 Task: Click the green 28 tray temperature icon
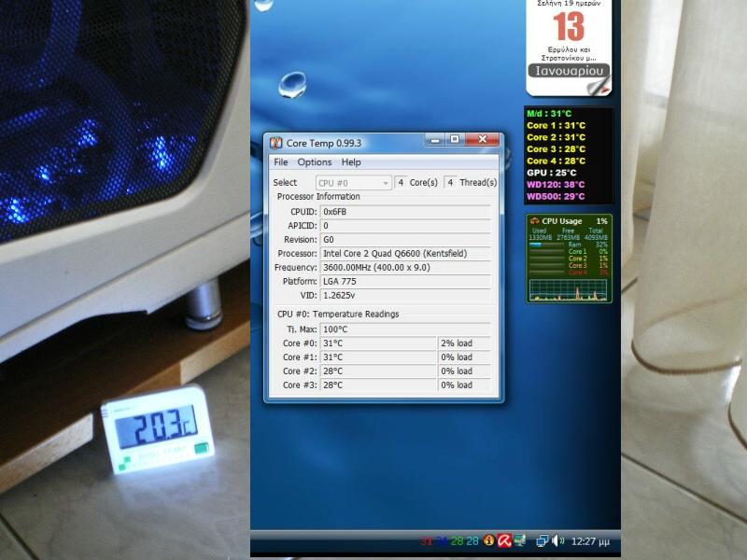(457, 541)
